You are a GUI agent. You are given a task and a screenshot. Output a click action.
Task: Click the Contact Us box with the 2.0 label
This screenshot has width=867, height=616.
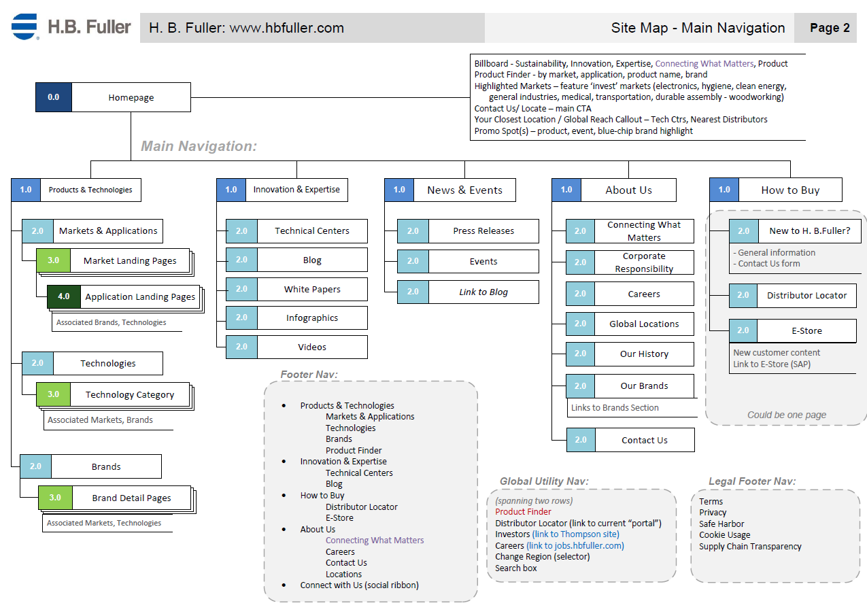(630, 441)
